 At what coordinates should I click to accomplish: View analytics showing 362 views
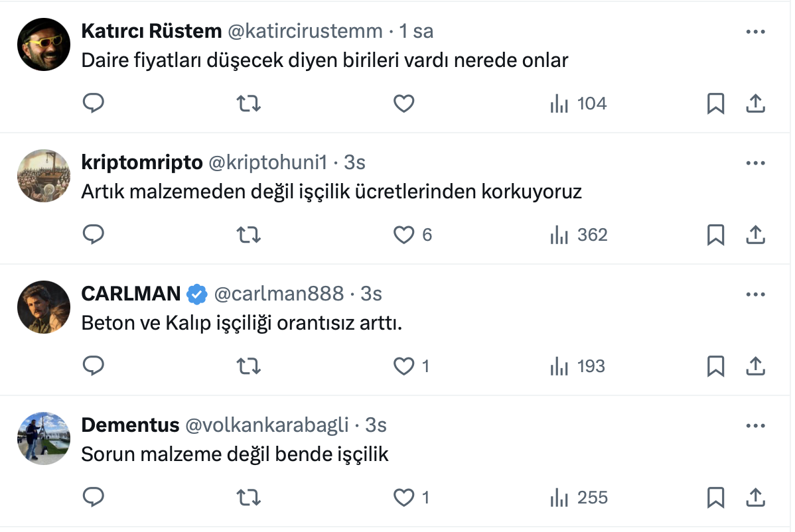[579, 235]
